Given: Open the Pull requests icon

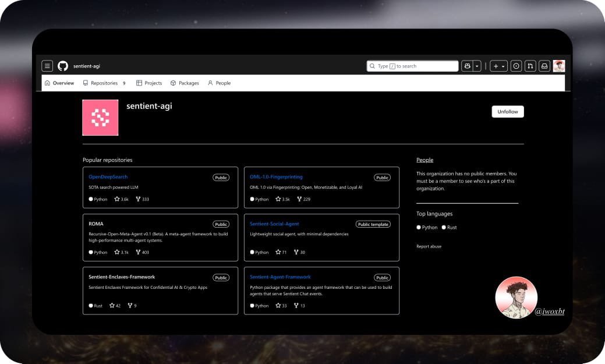Looking at the screenshot, I should pos(530,66).
